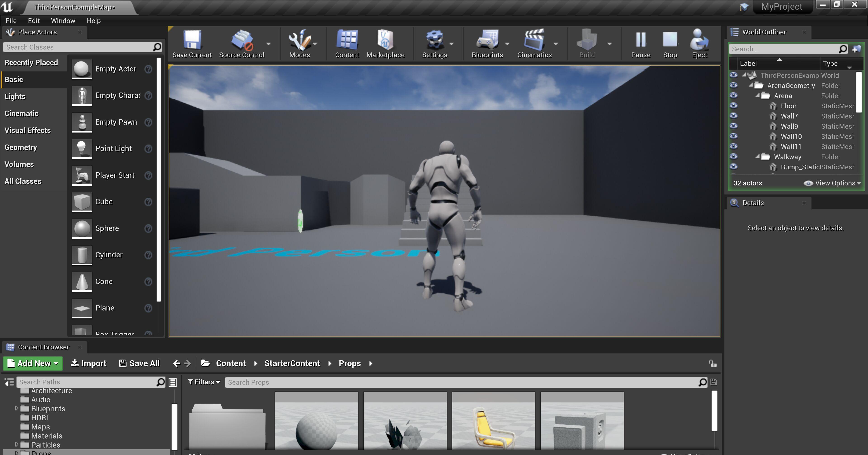Viewport: 868px width, 455px height.
Task: Toggle visibility of Wall9
Action: (x=734, y=126)
